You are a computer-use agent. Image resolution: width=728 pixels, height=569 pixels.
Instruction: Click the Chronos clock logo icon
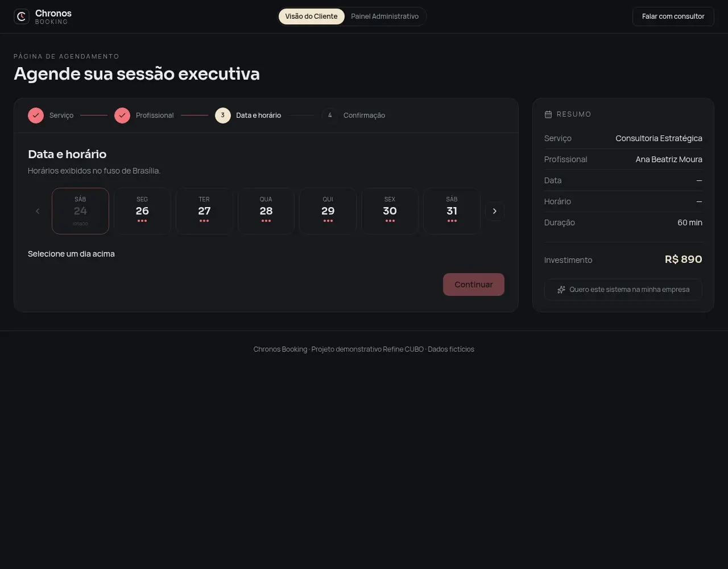pos(22,17)
